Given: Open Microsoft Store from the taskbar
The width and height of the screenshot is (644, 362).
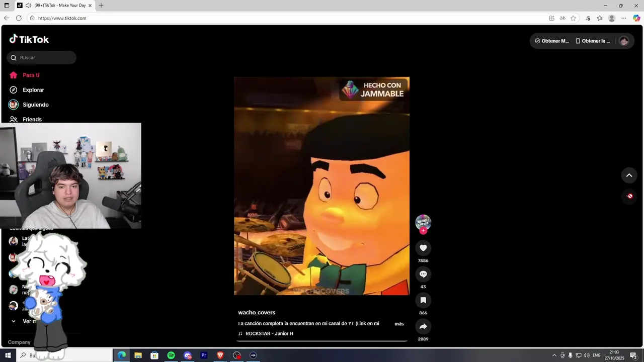Looking at the screenshot, I should pos(154,355).
